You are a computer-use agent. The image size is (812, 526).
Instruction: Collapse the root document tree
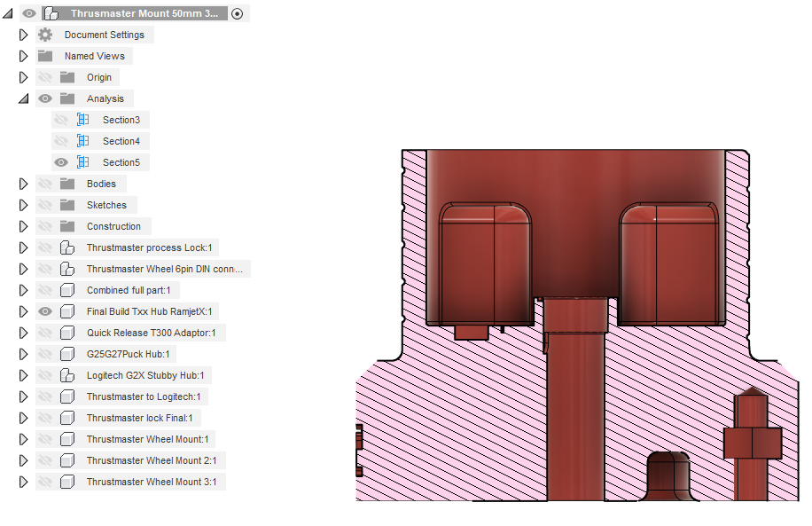(x=7, y=13)
